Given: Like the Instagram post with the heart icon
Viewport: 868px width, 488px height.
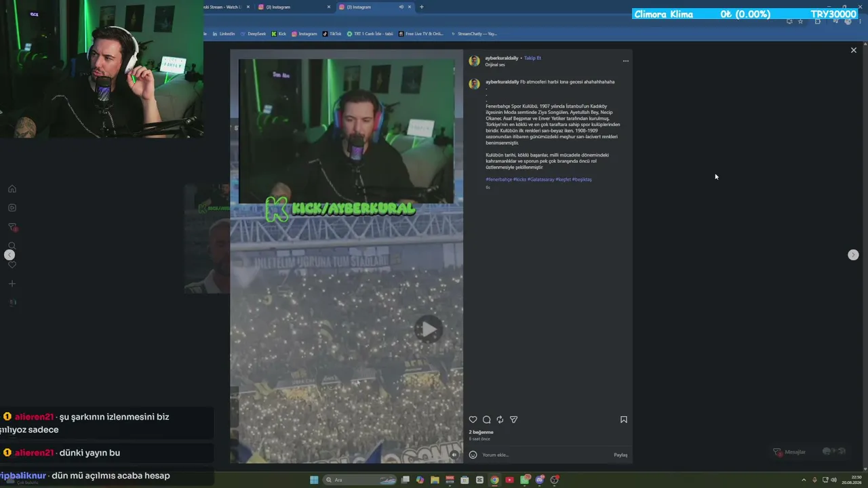Looking at the screenshot, I should click(x=473, y=420).
